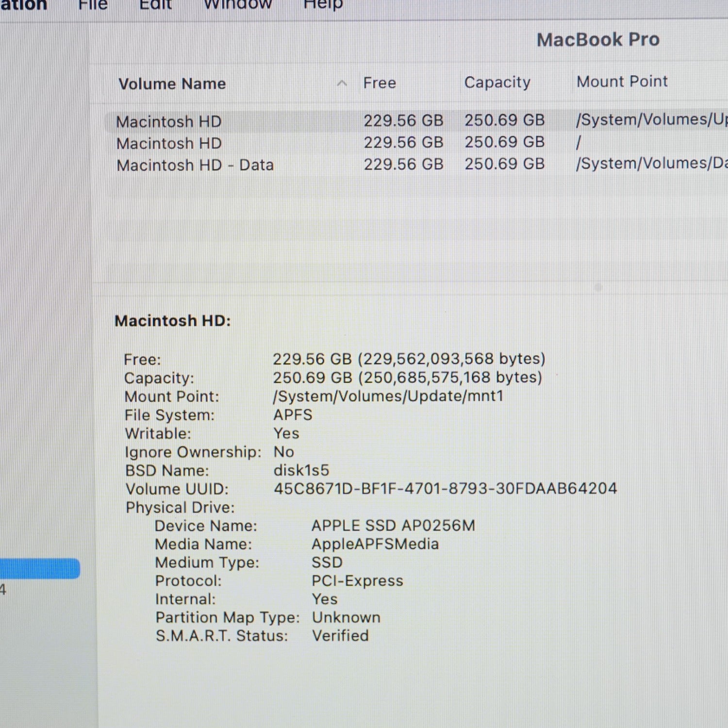Click the 'Macintosh HD:' details heading
This screenshot has width=728, height=728.
pyautogui.click(x=173, y=321)
